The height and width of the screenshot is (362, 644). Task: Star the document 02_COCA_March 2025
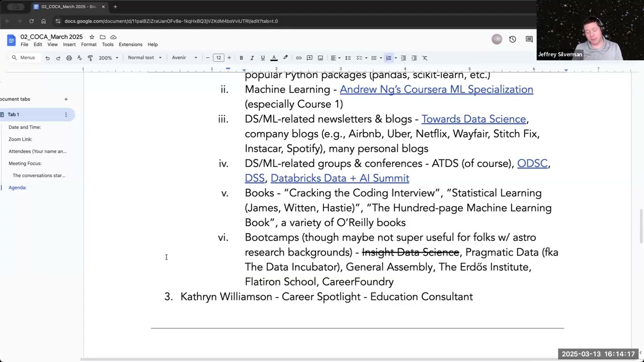pos(92,37)
